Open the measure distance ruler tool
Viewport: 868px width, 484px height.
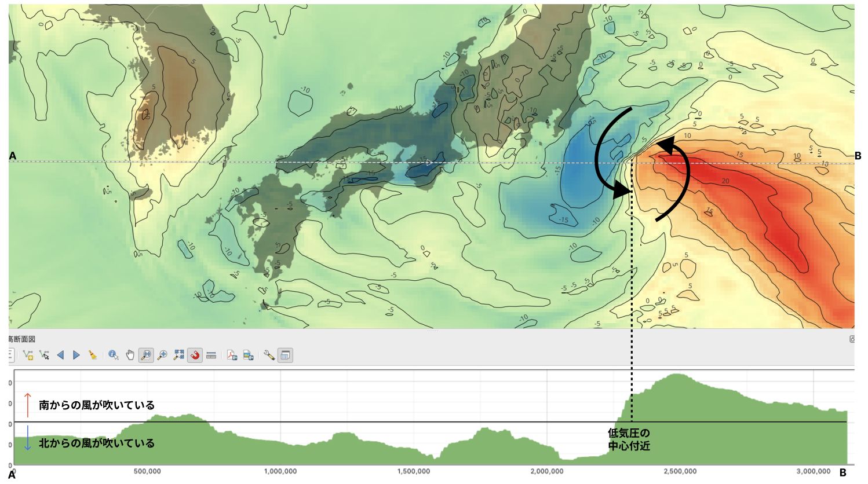[x=211, y=355]
